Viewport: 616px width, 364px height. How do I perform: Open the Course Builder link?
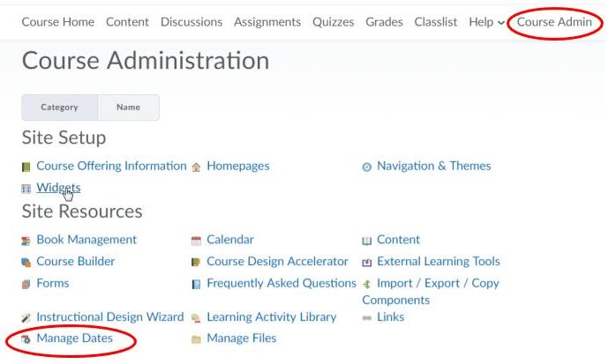coord(75,261)
